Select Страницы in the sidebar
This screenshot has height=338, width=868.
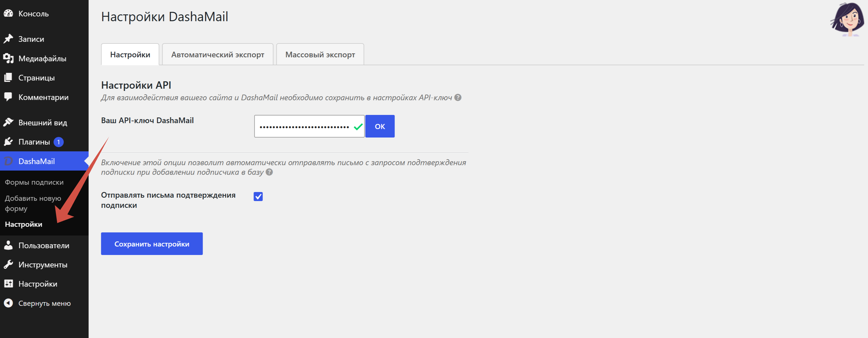[x=44, y=78]
